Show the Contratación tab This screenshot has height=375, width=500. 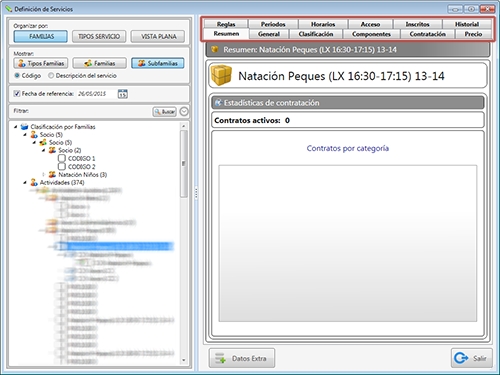pyautogui.click(x=427, y=34)
